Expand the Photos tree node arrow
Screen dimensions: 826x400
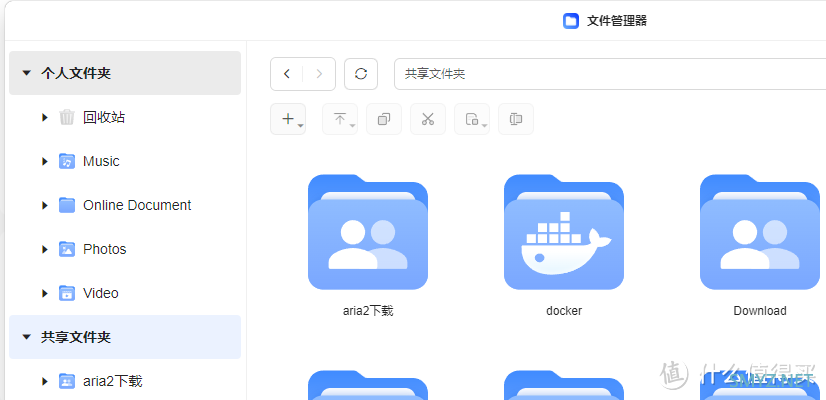[x=45, y=249]
